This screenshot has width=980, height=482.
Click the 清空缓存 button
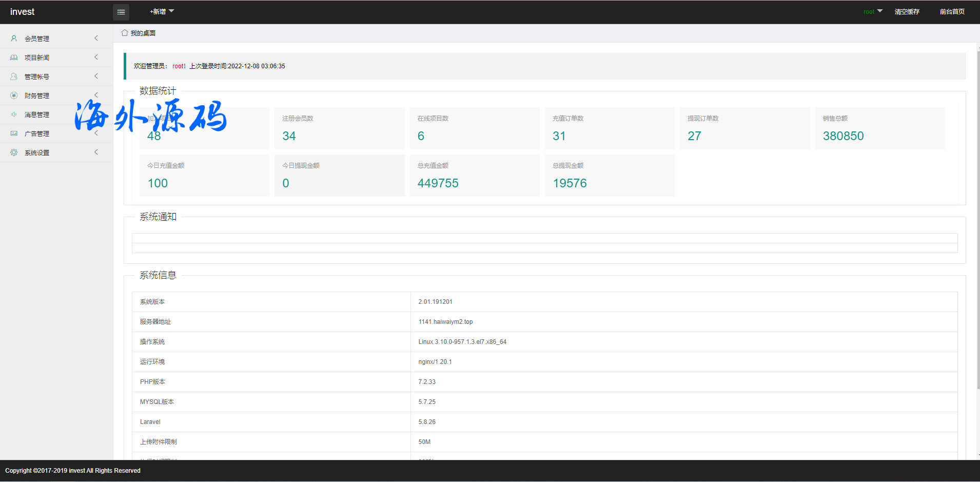click(x=907, y=11)
